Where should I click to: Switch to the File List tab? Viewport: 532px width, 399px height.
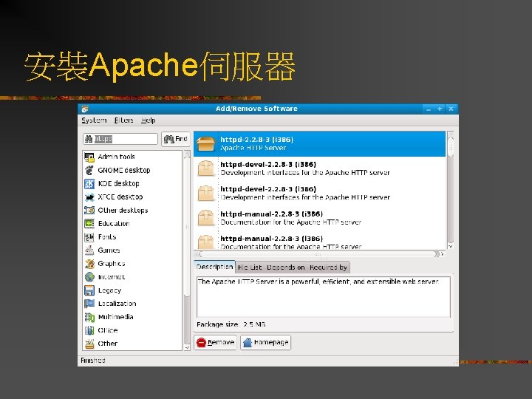coord(250,267)
